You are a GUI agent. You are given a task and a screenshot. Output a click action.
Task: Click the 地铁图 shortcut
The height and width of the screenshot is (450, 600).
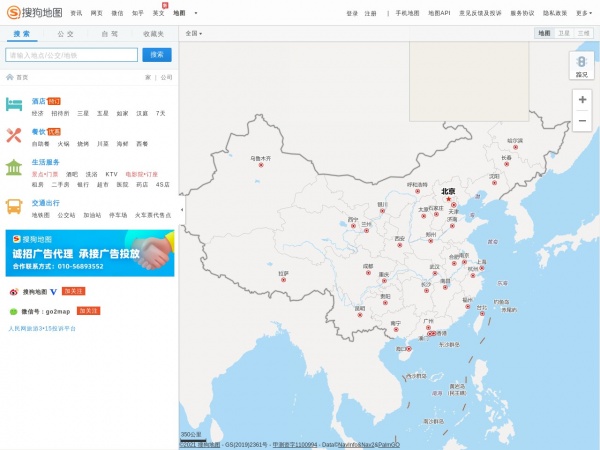41,215
